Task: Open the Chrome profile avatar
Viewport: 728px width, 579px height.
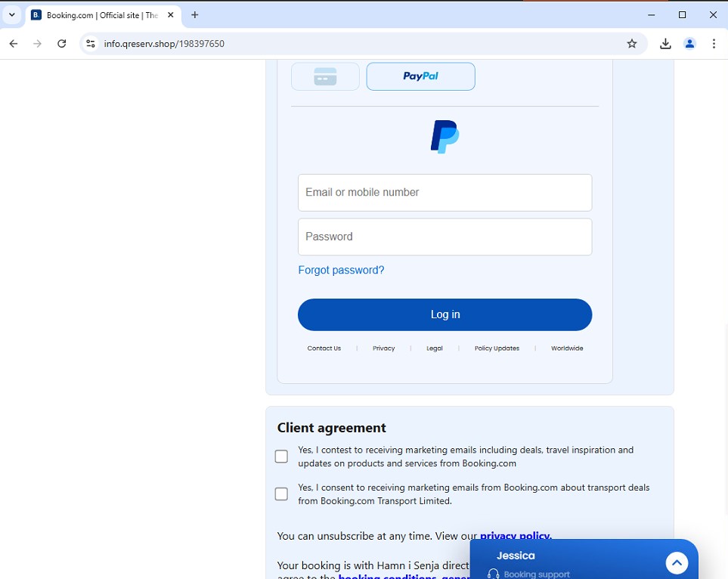Action: coord(689,44)
